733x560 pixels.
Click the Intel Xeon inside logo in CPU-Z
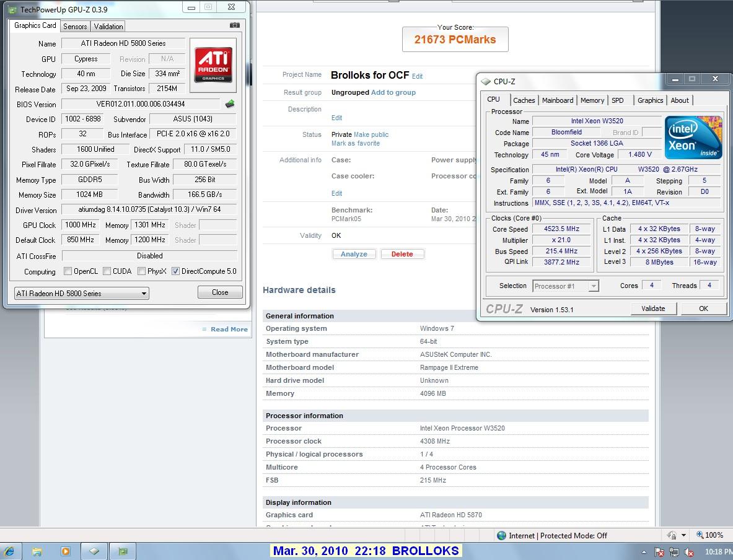693,138
